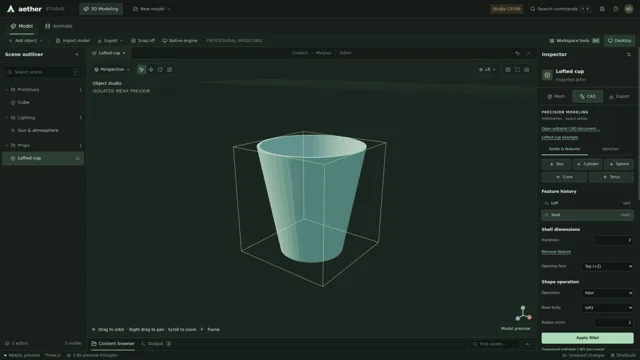Open the Lit shading mode dropdown

pyautogui.click(x=487, y=70)
